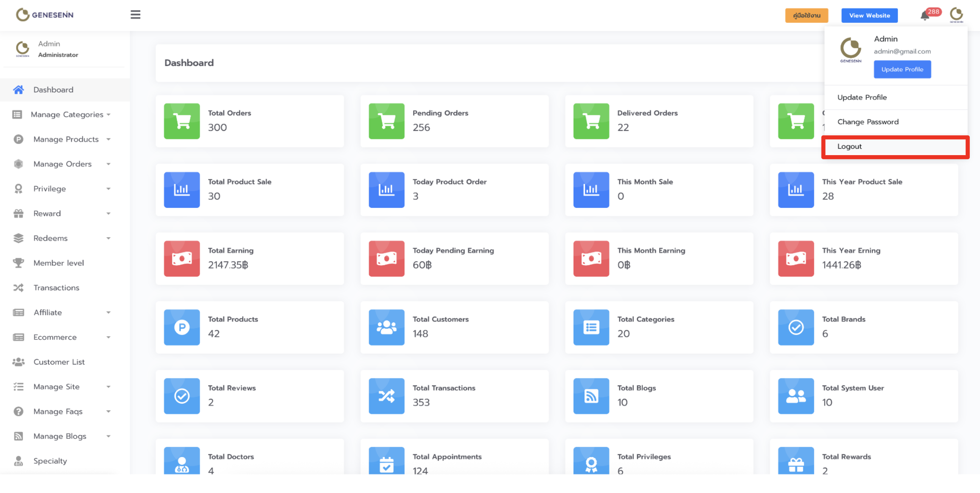Click the hamburger menu icon to toggle sidebar
Screen dimensions: 980x493
pyautogui.click(x=135, y=15)
